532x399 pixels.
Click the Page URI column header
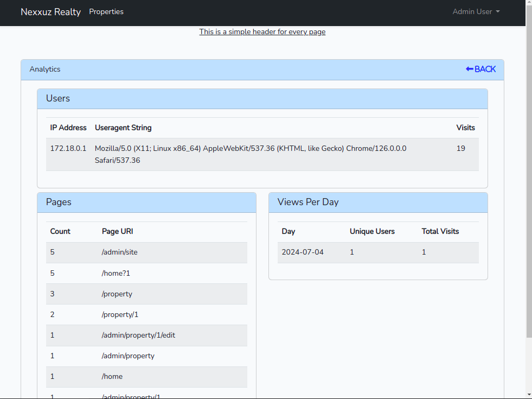117,231
